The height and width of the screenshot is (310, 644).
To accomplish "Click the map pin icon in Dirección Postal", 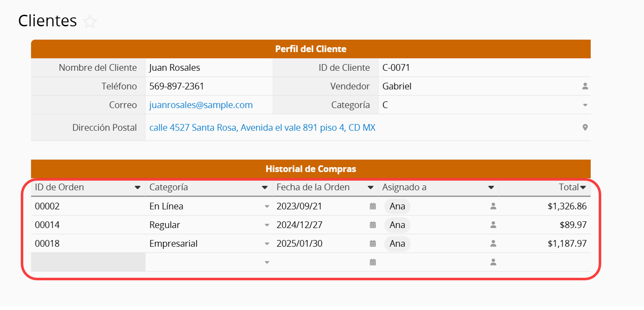I will point(585,127).
